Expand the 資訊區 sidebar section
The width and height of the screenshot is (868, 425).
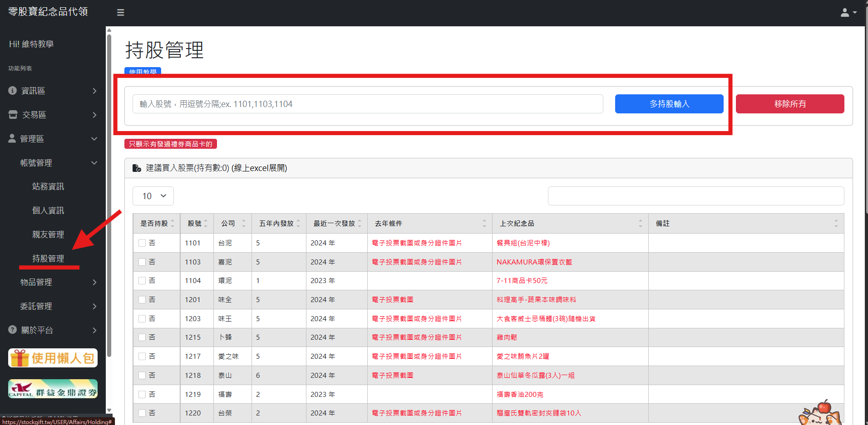click(x=53, y=91)
